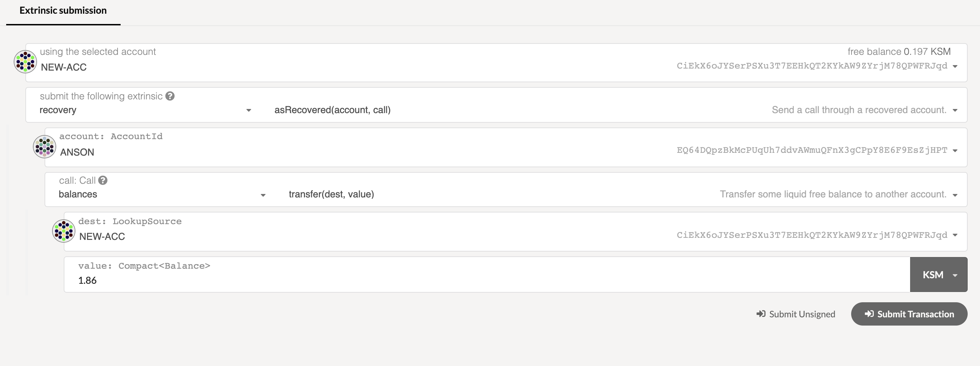
Task: Click the Submit Unsigned sign-in icon
Action: pyautogui.click(x=760, y=314)
